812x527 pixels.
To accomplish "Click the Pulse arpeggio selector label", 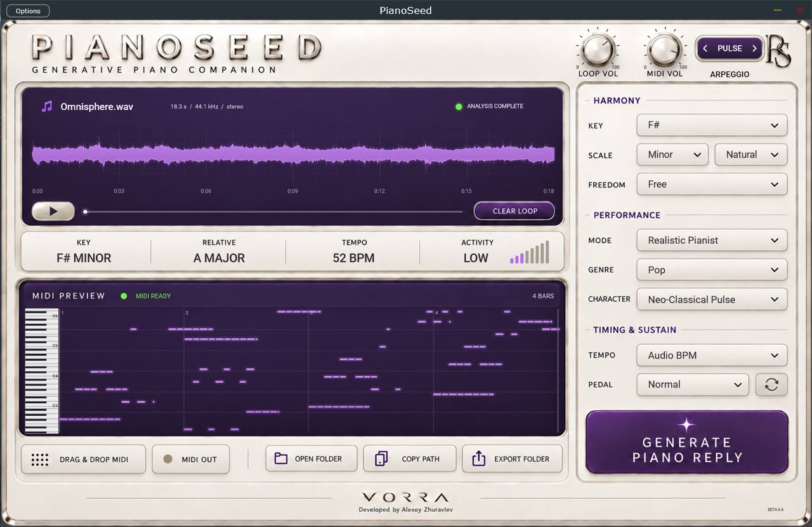I will [730, 48].
